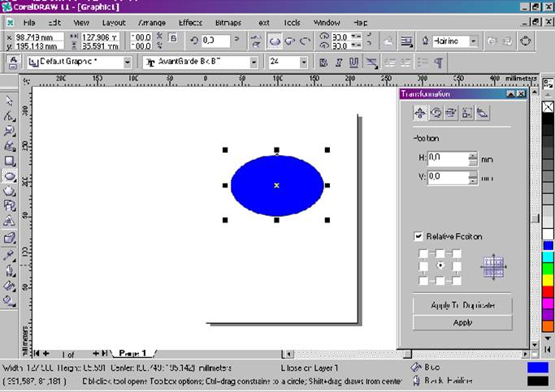Select the Pick tool in the toolbox
This screenshot has width=555, height=392.
9,101
